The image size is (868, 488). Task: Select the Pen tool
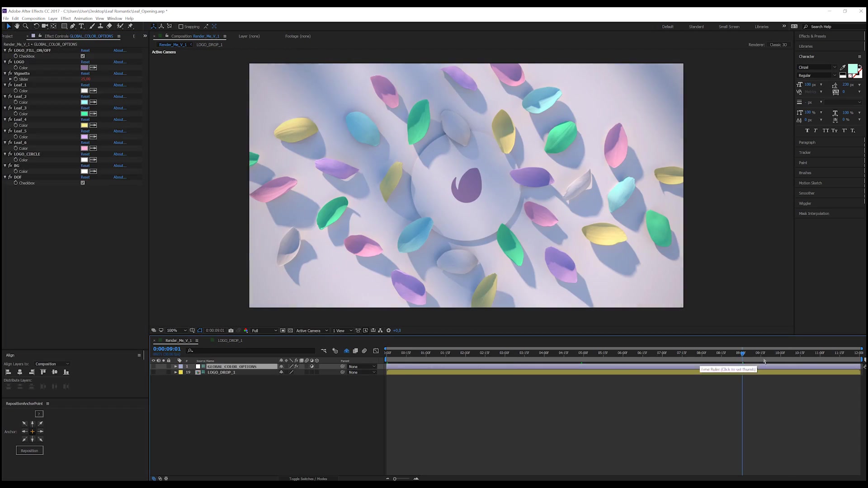click(x=73, y=26)
